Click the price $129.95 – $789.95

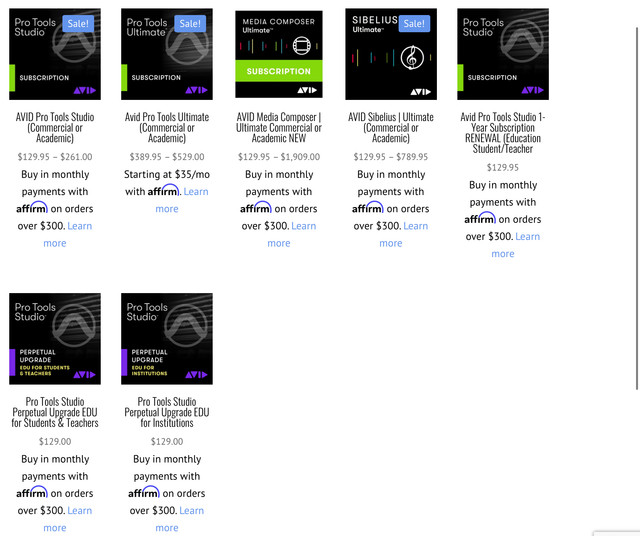pos(391,157)
